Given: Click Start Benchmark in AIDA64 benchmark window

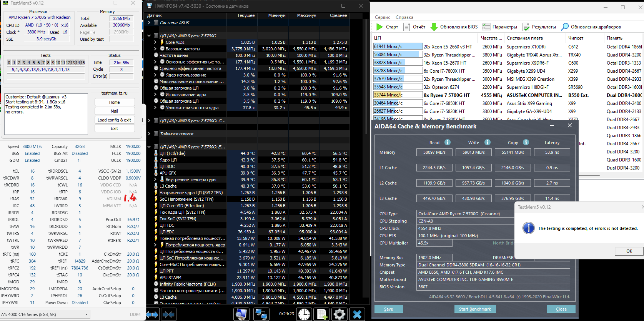Looking at the screenshot, I should [475, 309].
